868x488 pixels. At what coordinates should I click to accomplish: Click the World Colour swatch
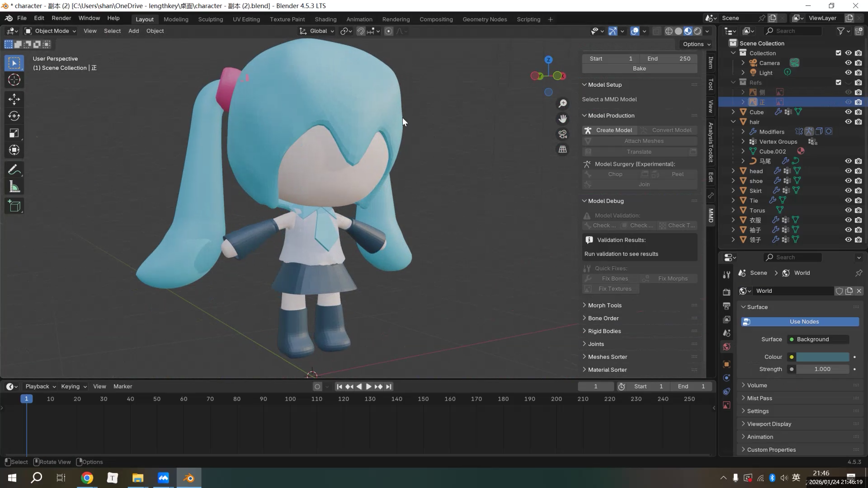coord(822,357)
